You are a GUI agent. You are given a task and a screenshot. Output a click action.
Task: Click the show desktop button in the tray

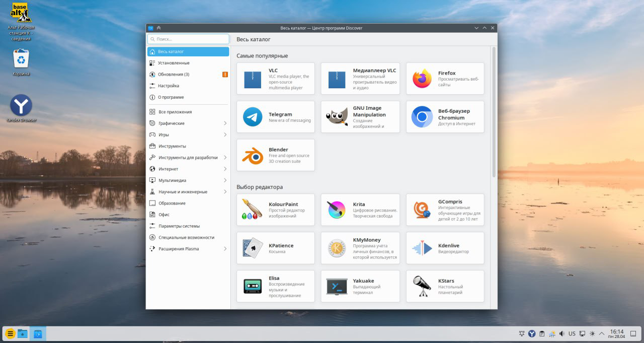pos(634,333)
